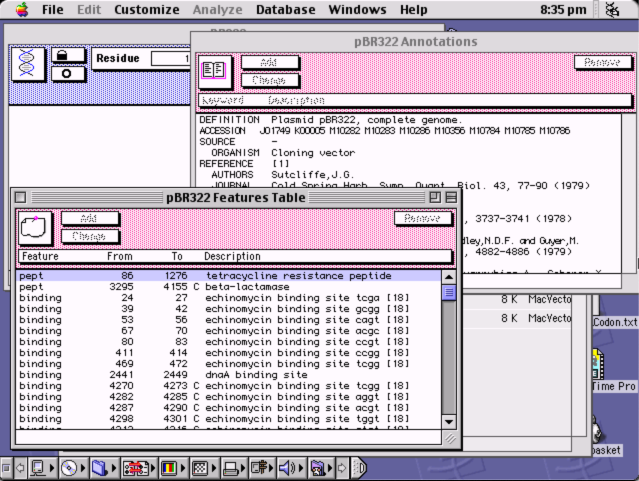Image resolution: width=639 pixels, height=481 pixels.
Task: Open the sound volume control strip module
Action: (288, 468)
